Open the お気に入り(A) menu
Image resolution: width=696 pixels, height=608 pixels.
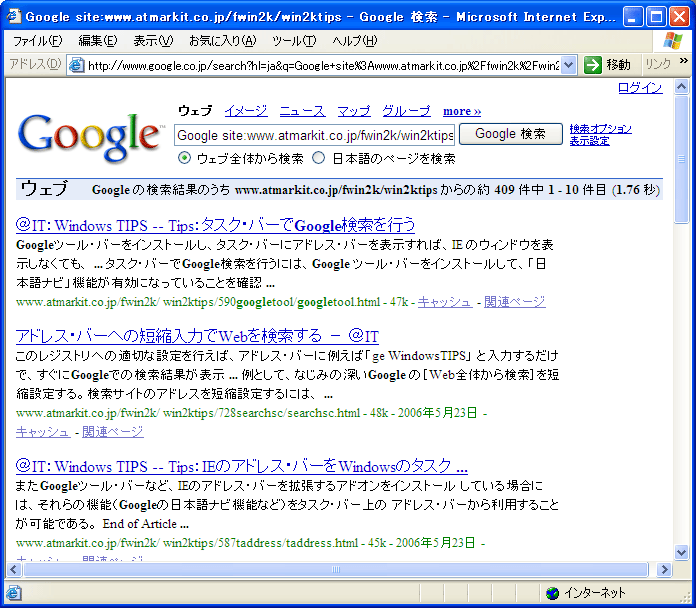pos(223,41)
